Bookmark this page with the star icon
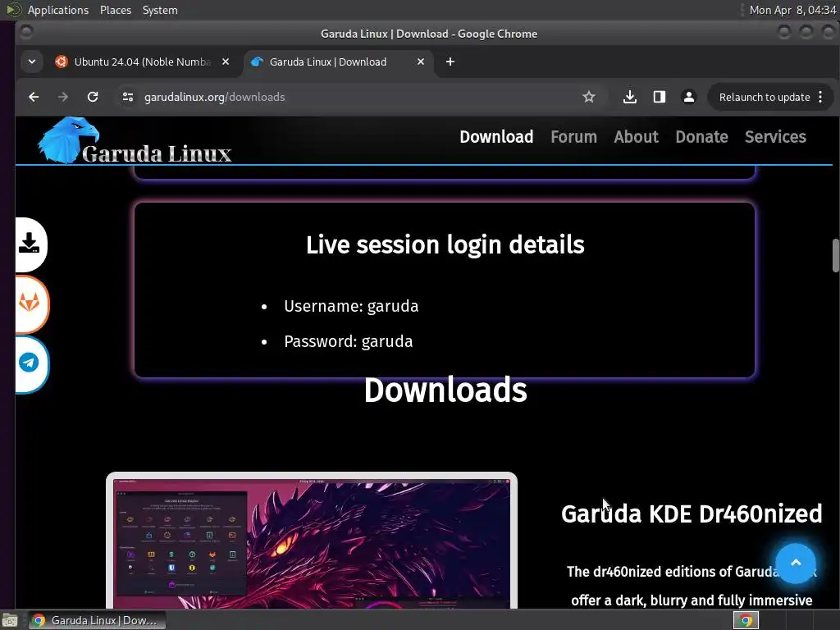840x630 pixels. [589, 97]
